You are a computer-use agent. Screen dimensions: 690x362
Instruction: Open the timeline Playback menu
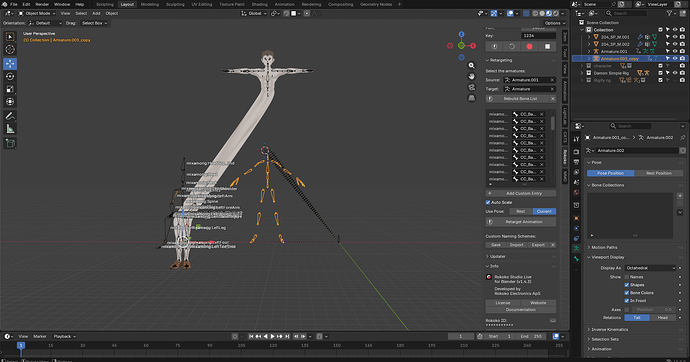click(64, 336)
